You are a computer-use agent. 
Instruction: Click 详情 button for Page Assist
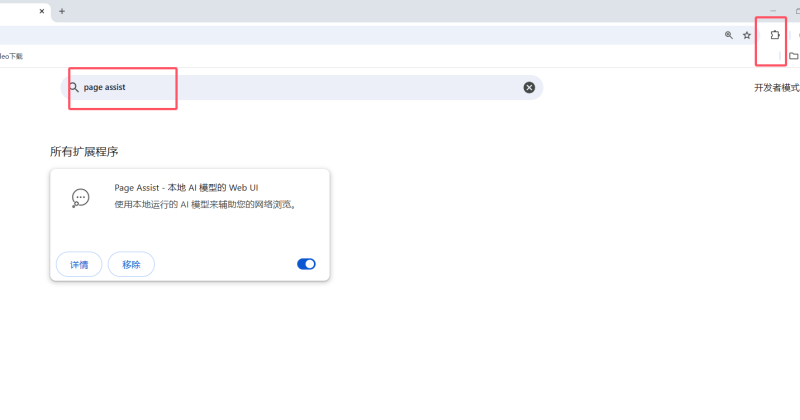[79, 264]
